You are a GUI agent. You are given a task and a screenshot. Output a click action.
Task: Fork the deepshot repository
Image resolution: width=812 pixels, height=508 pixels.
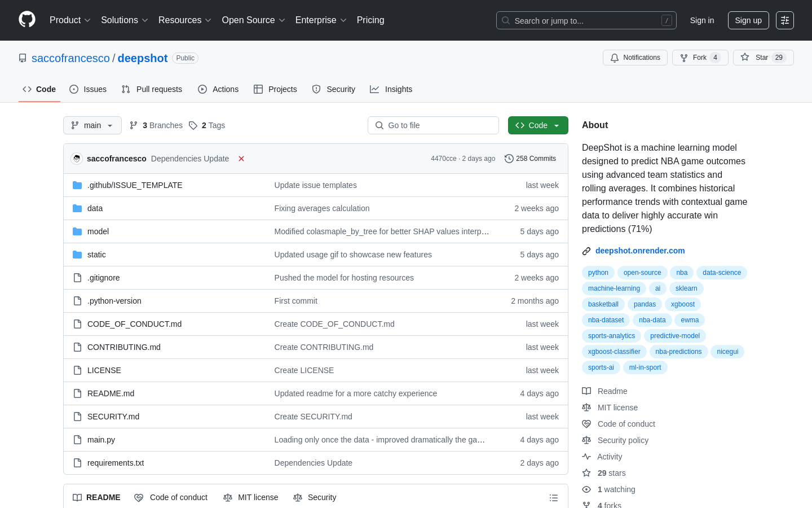700,58
